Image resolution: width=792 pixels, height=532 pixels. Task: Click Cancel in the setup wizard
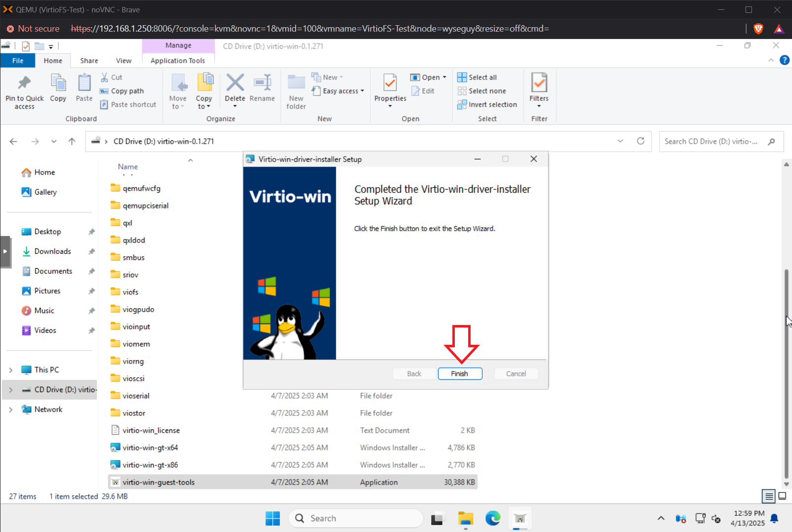[516, 373]
